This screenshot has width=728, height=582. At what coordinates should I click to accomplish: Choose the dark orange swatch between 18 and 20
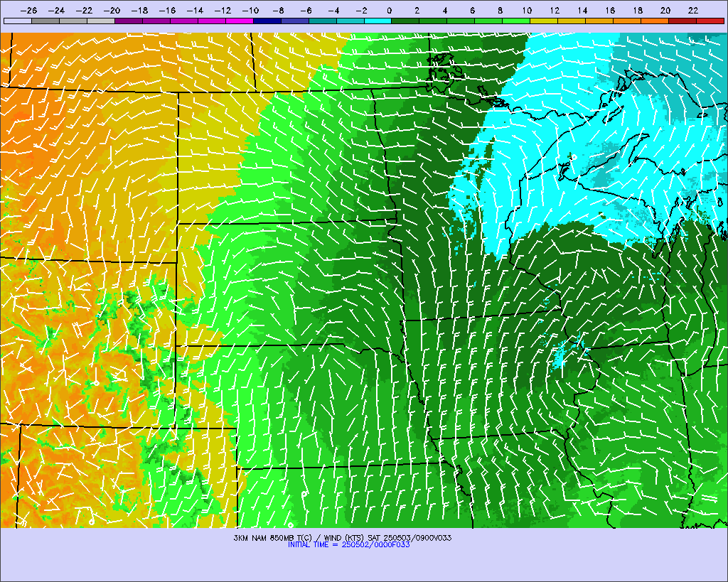(655, 21)
